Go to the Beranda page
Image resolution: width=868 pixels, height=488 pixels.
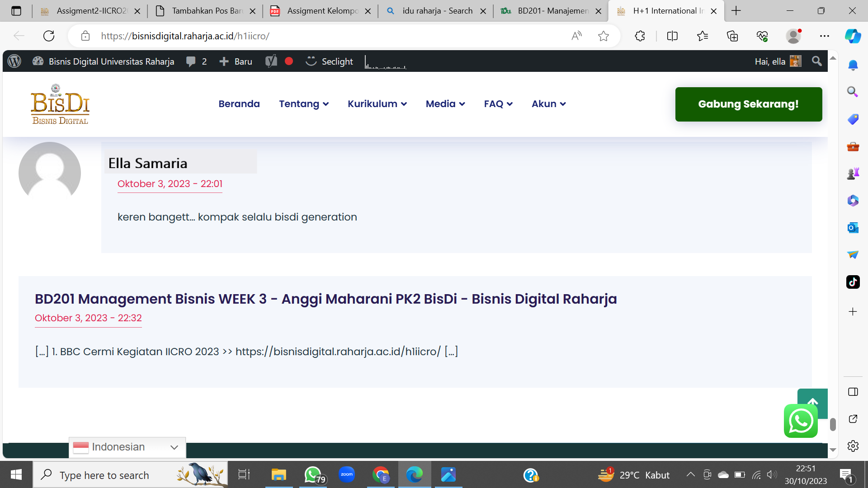click(239, 104)
